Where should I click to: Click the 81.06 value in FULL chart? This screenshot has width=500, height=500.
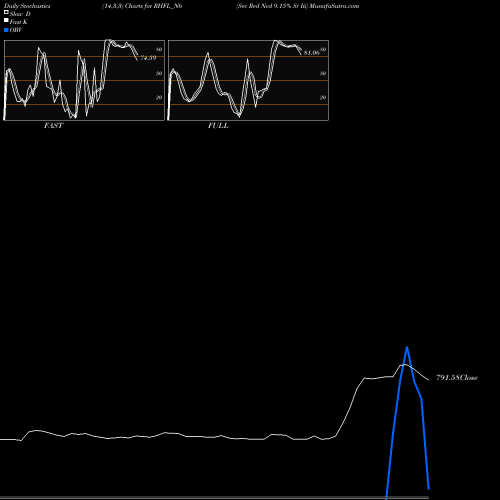(x=312, y=53)
